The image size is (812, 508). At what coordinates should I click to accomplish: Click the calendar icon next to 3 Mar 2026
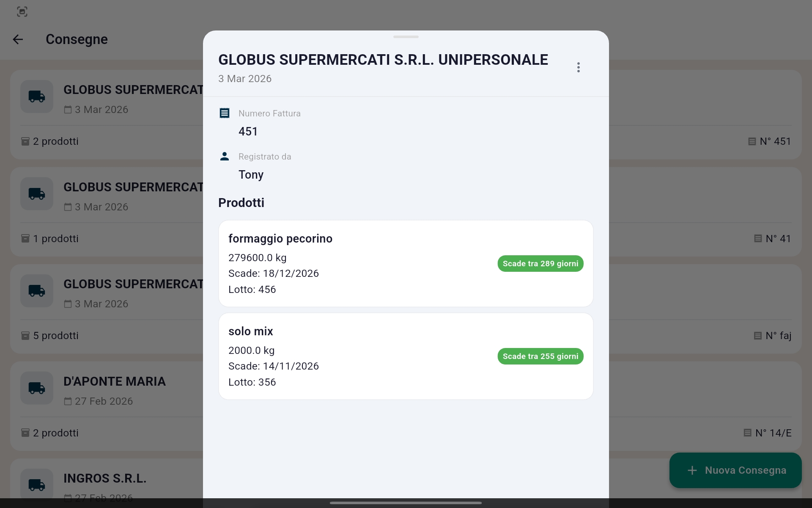coord(68,109)
